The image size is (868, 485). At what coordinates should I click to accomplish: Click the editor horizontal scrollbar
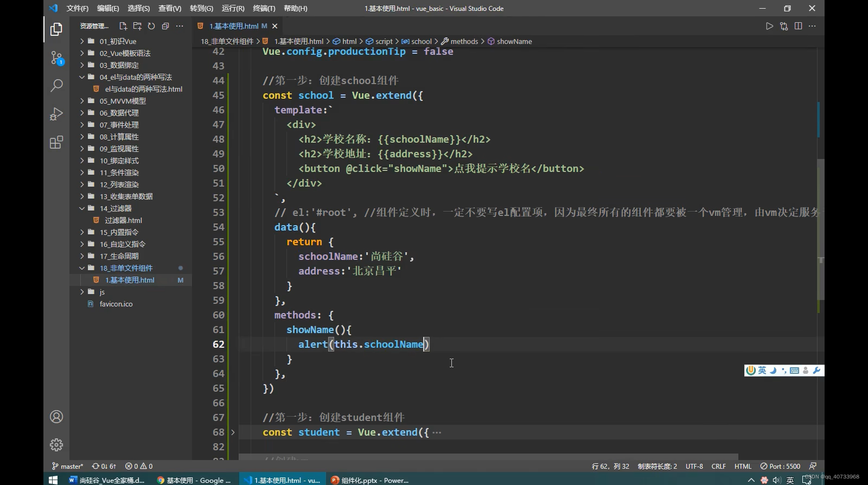488,457
